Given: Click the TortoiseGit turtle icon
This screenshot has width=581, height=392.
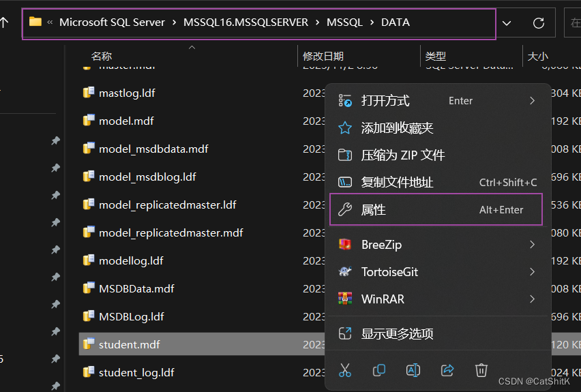Looking at the screenshot, I should point(344,271).
